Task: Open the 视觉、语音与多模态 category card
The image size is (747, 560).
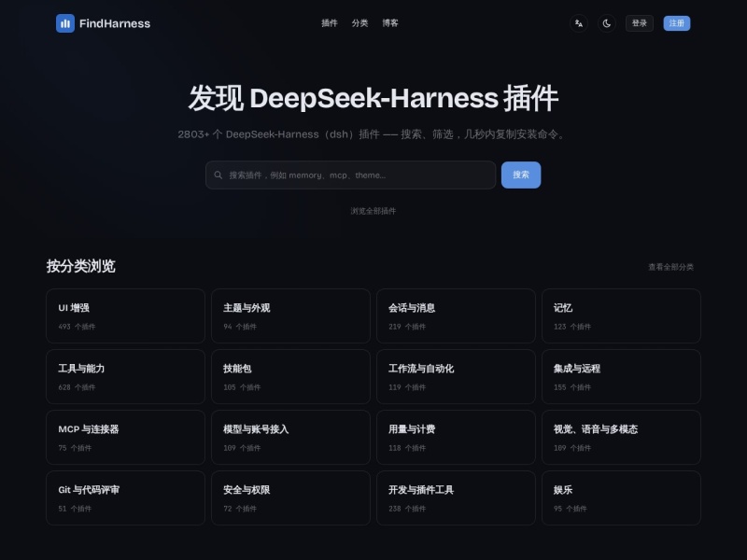Action: pyautogui.click(x=621, y=437)
